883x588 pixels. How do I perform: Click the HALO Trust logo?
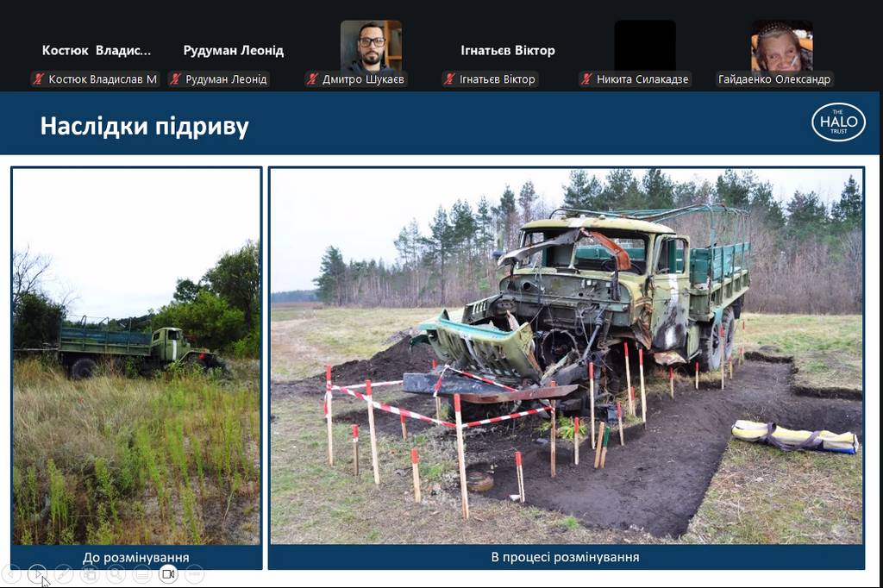838,122
